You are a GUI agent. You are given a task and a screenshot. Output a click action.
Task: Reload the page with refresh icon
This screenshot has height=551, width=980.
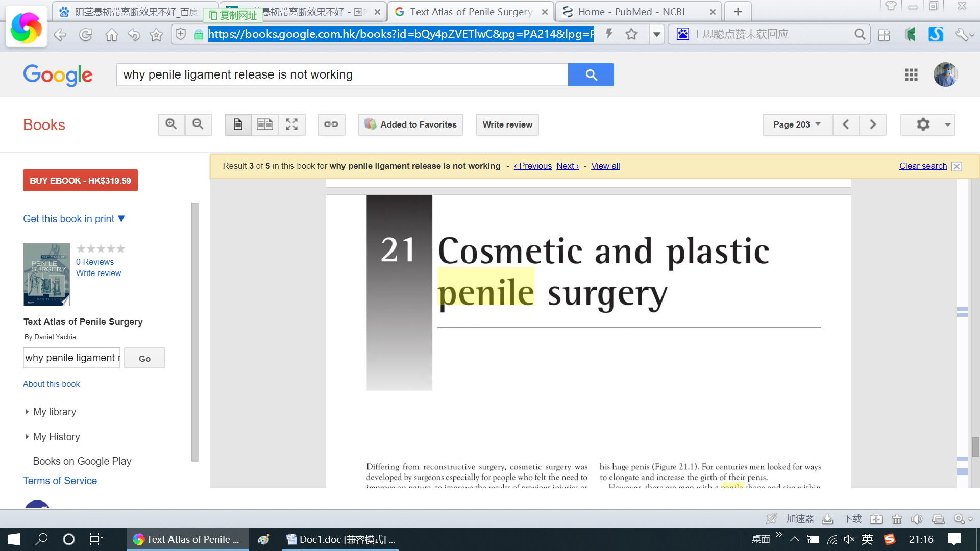click(86, 35)
